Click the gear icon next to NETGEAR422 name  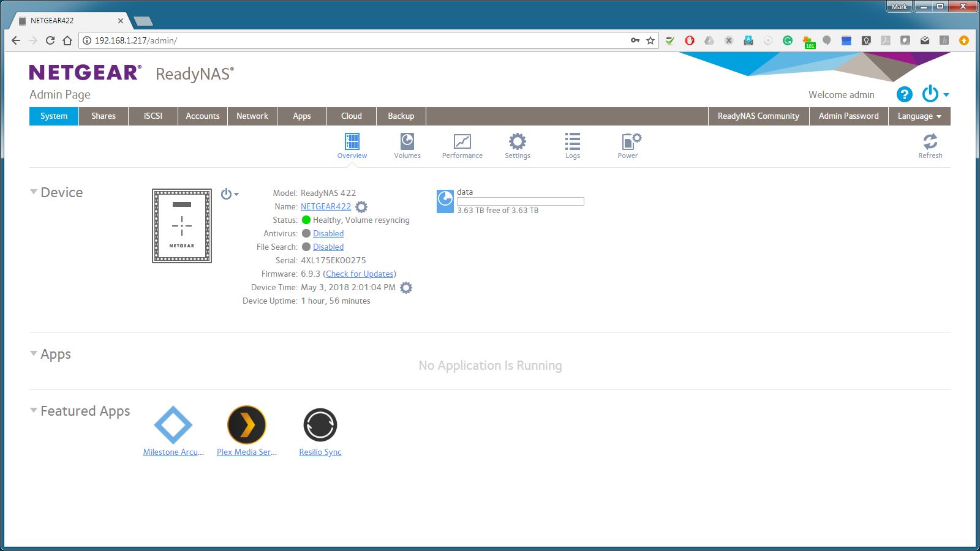pos(361,207)
